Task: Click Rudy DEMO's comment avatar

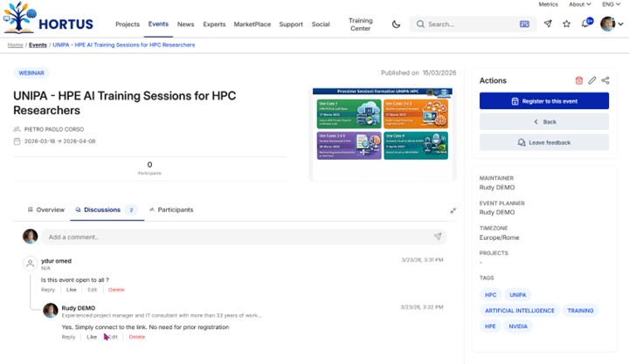Action: (51, 310)
